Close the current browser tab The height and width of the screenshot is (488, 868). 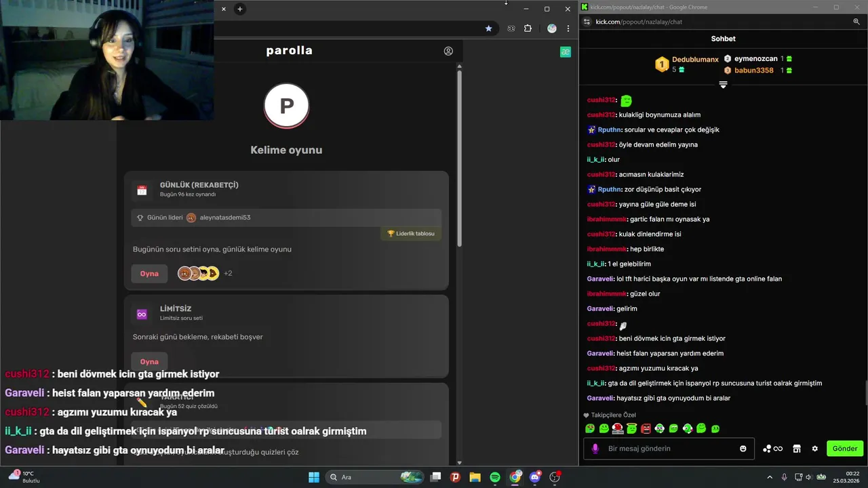(224, 9)
